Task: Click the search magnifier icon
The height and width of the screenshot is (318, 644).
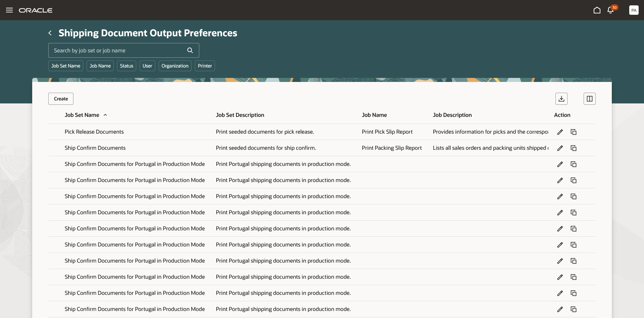Action: click(x=190, y=50)
